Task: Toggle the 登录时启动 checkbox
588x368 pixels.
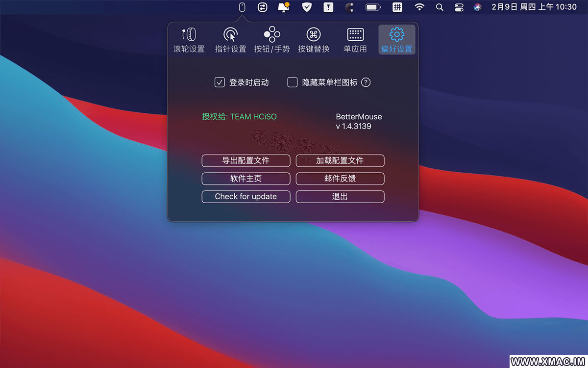Action: point(220,82)
